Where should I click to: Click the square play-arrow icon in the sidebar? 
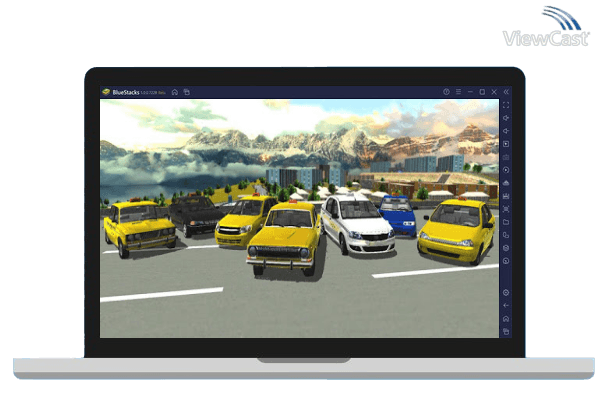(506, 144)
